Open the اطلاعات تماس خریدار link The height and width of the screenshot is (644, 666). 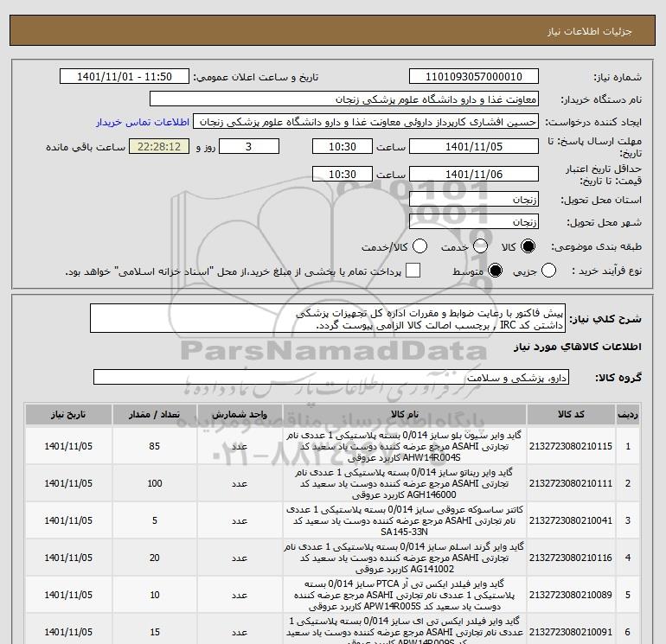point(143,122)
